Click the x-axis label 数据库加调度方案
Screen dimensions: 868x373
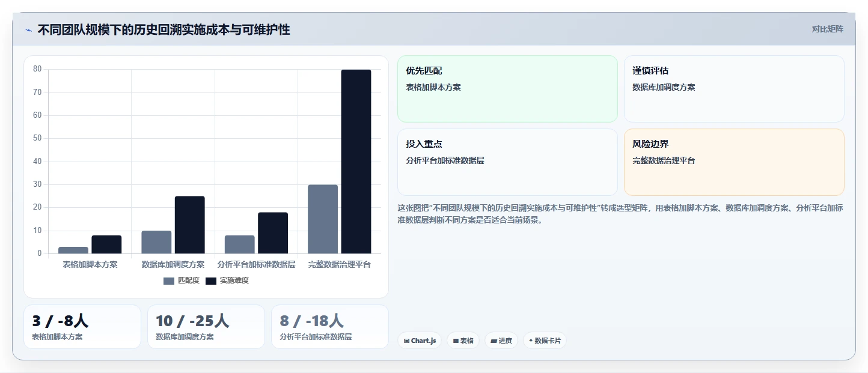[173, 264]
